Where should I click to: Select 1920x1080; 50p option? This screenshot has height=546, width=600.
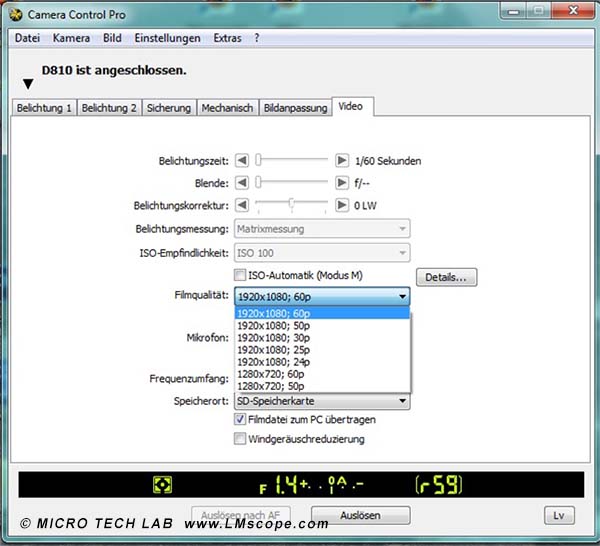(322, 326)
